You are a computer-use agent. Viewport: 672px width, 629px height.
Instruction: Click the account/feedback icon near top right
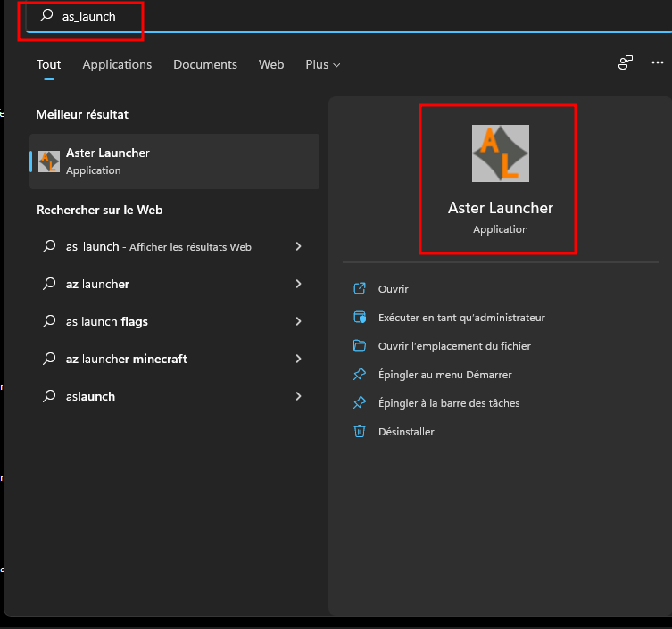click(x=626, y=63)
